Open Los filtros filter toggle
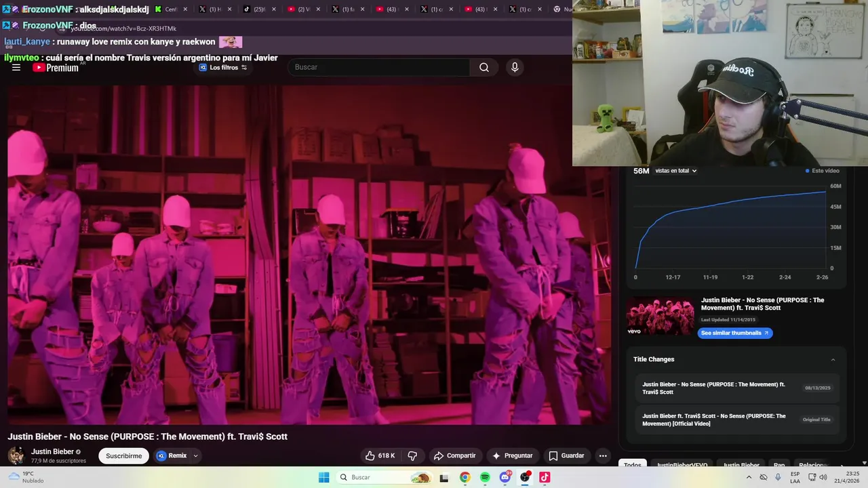 (x=223, y=67)
